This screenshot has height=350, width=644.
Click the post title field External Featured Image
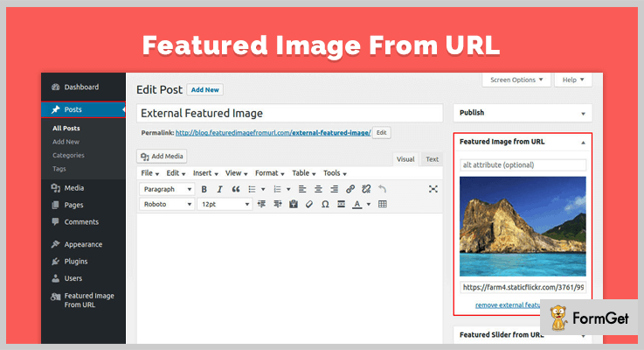[289, 113]
